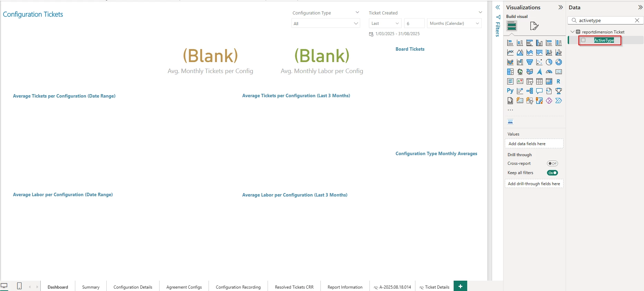This screenshot has width=644, height=291.
Task: Insert a waterfall chart visual
Action: pos(520,62)
